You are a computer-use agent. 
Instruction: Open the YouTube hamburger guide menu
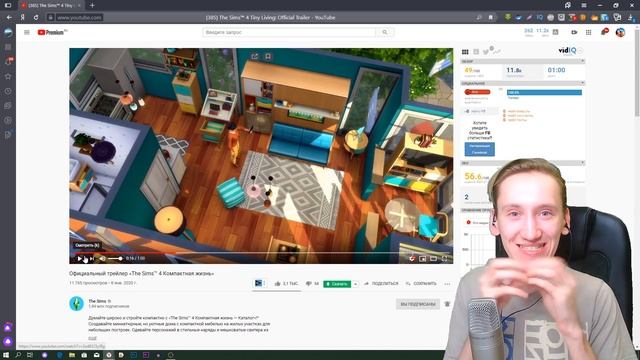point(27,32)
